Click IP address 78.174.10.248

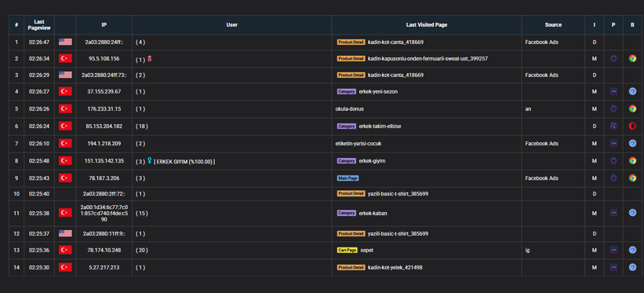pos(104,250)
